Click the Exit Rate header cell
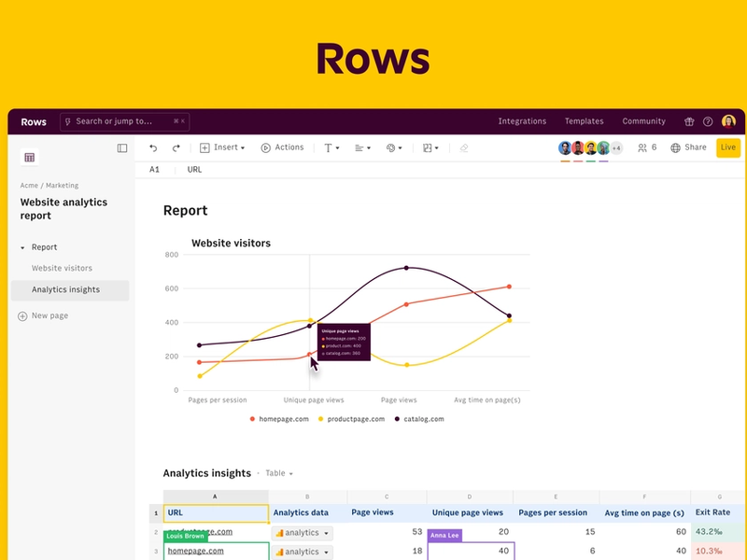Screen dimensions: 747x560 pyautogui.click(x=718, y=512)
